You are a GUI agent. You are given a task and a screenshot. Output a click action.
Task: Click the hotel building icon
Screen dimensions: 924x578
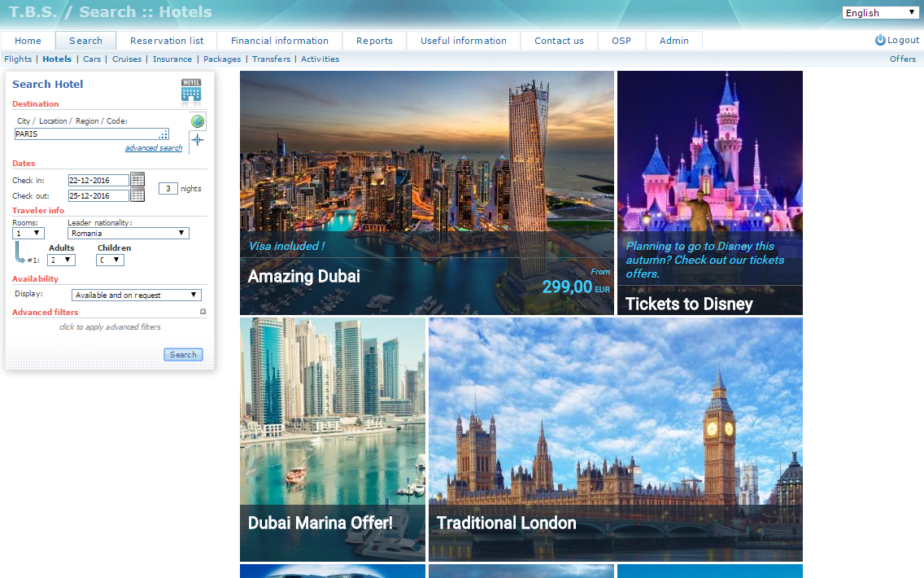point(191,91)
